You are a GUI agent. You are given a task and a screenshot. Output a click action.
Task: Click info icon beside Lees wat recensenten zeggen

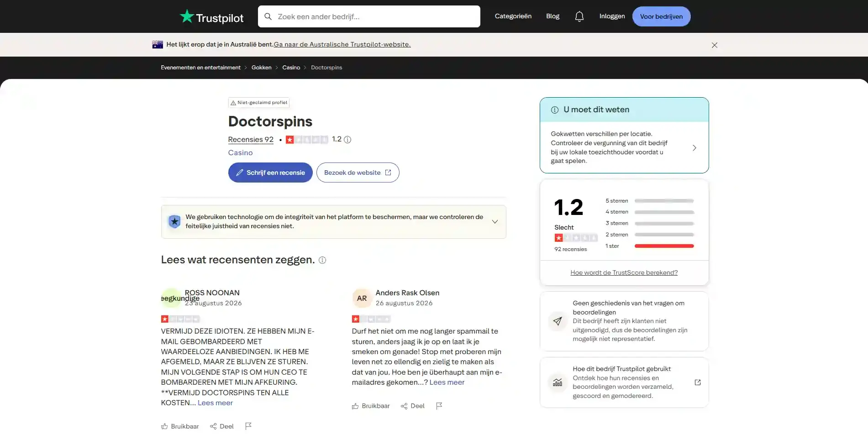click(x=322, y=260)
